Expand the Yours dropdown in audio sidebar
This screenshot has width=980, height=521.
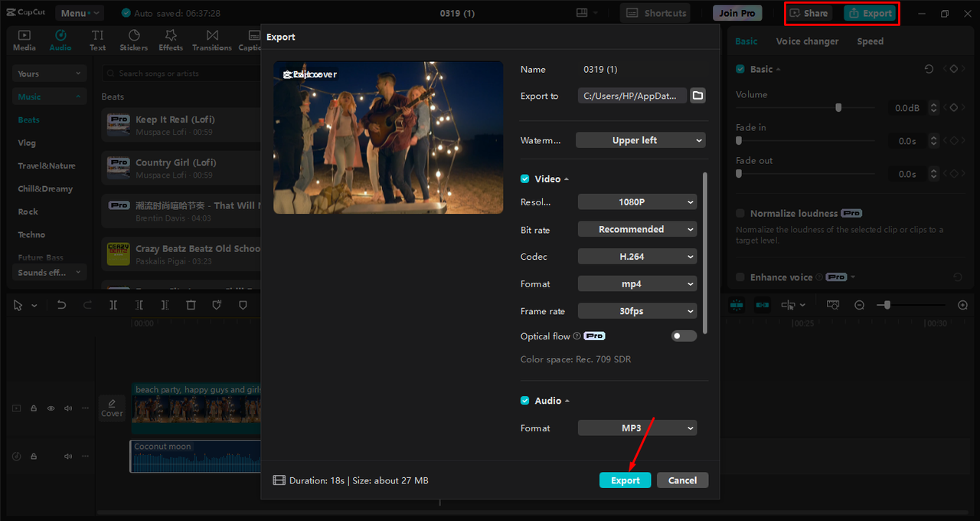tap(49, 74)
